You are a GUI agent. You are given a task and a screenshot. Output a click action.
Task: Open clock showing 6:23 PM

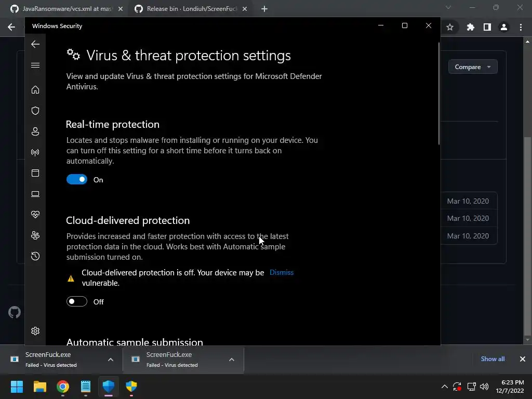tap(510, 387)
